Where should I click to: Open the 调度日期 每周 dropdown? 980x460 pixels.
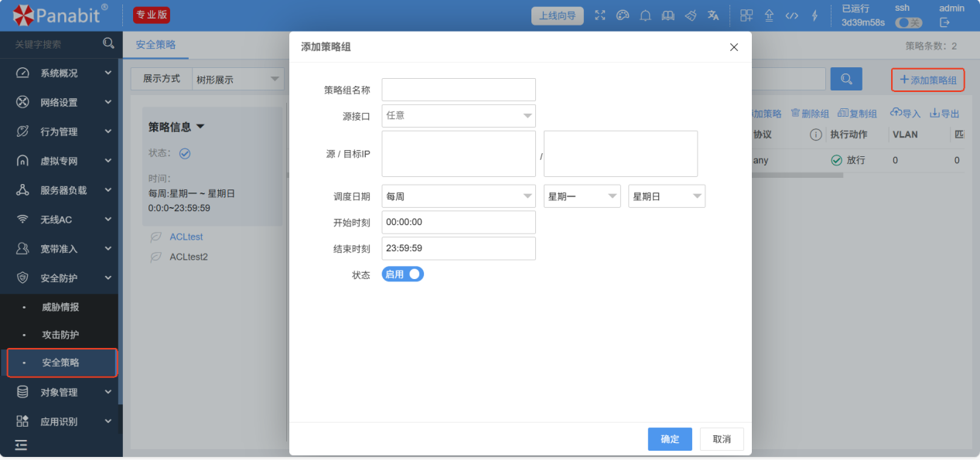458,196
